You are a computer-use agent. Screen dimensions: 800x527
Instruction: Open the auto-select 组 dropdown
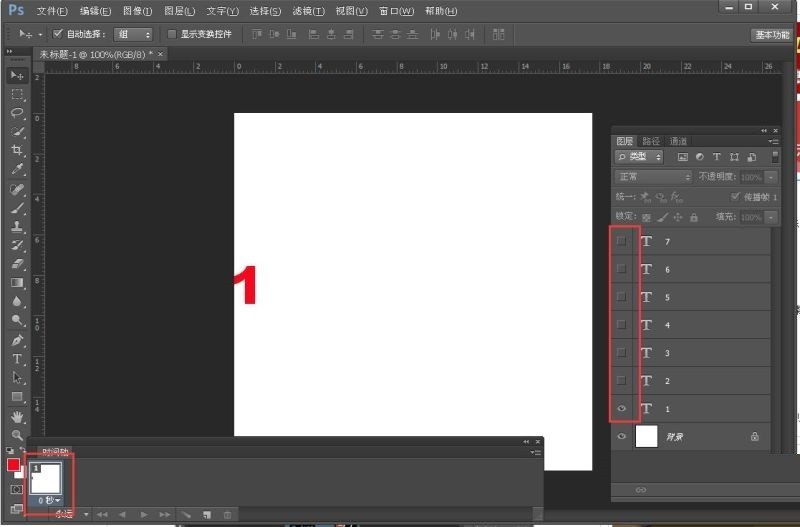coord(133,34)
